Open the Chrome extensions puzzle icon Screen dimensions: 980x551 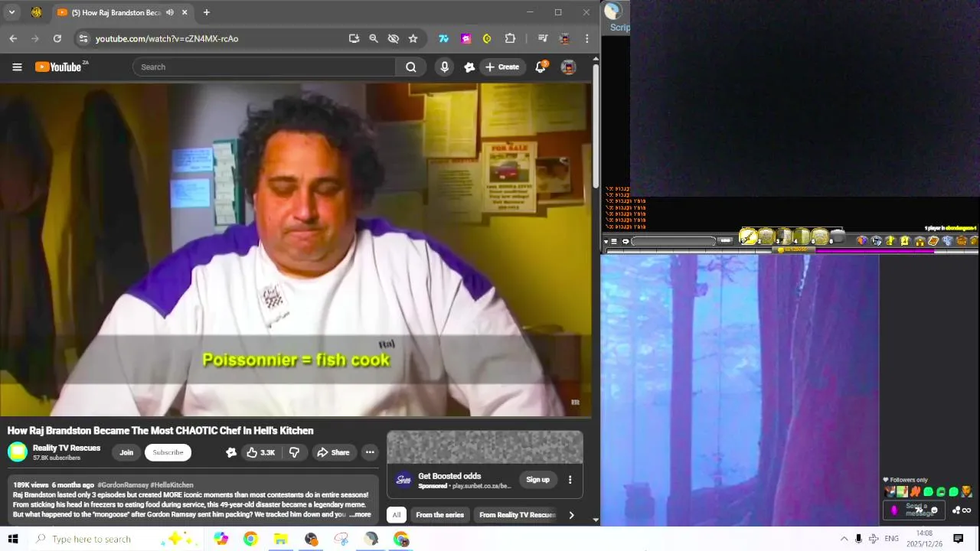click(x=510, y=38)
